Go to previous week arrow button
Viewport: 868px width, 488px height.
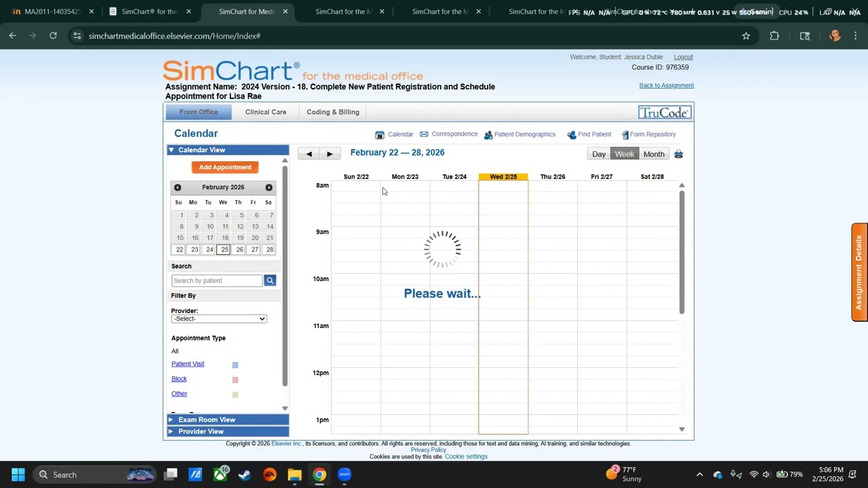tap(309, 154)
